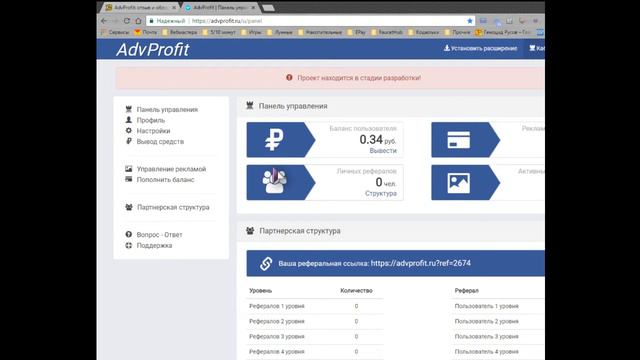The image size is (640, 360).
Task: Click the sidebar icon beside Панель управления
Action: click(129, 109)
